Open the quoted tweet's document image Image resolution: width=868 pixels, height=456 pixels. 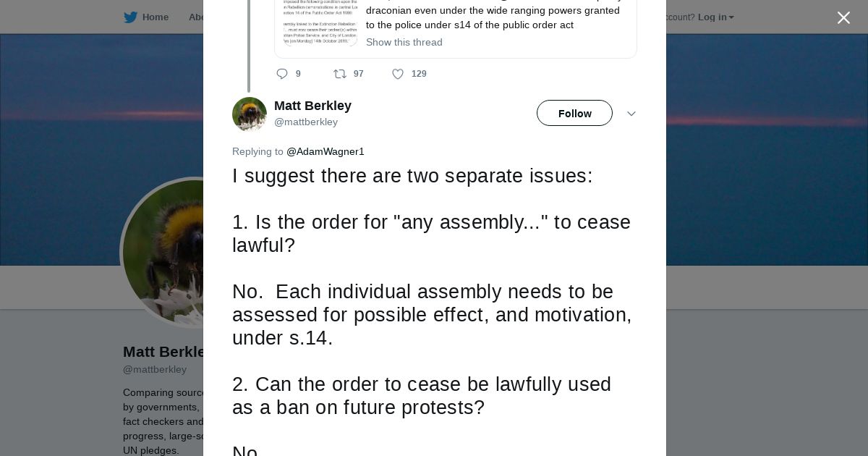coord(320,23)
